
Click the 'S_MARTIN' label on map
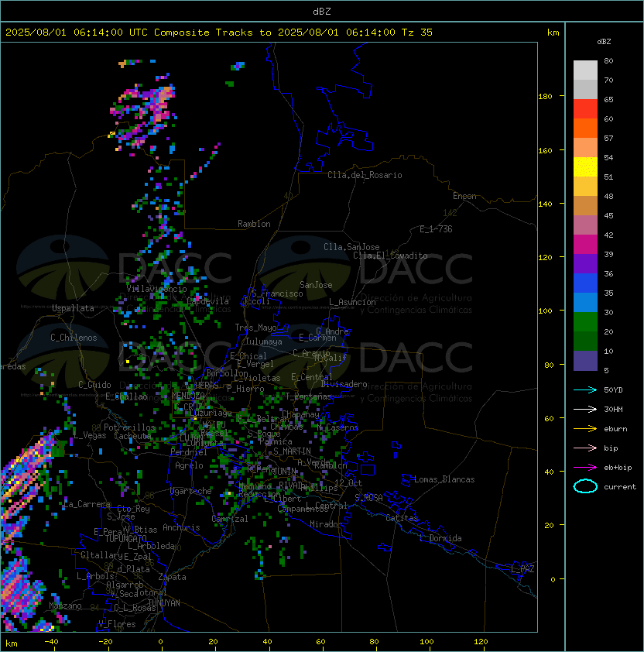pos(292,451)
